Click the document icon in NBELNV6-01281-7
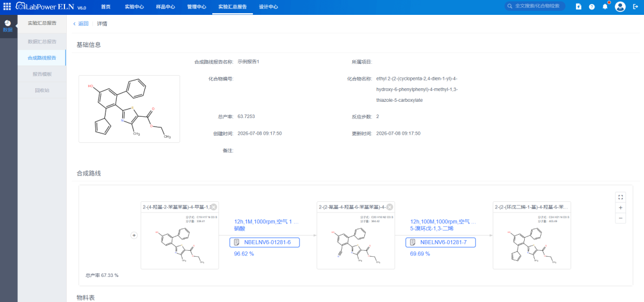The image size is (644, 302). click(x=413, y=242)
